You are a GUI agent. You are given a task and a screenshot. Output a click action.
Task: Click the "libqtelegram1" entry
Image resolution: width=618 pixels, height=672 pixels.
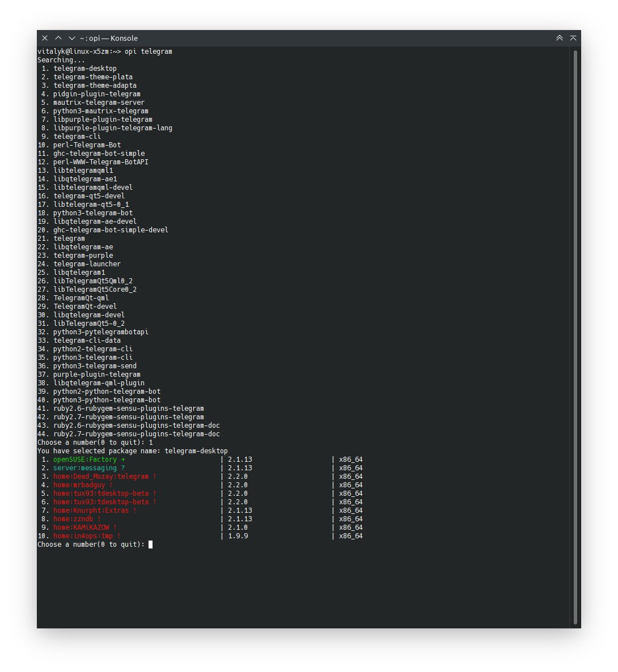[x=79, y=273]
